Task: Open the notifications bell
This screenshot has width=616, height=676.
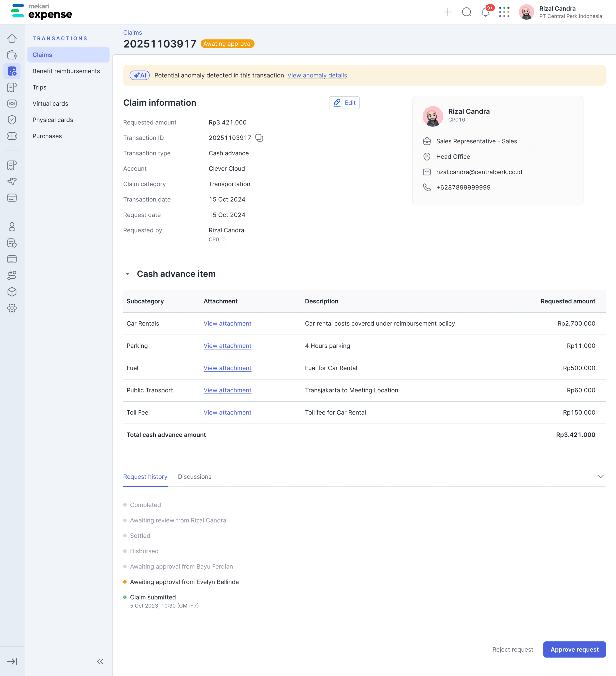Action: 485,12
